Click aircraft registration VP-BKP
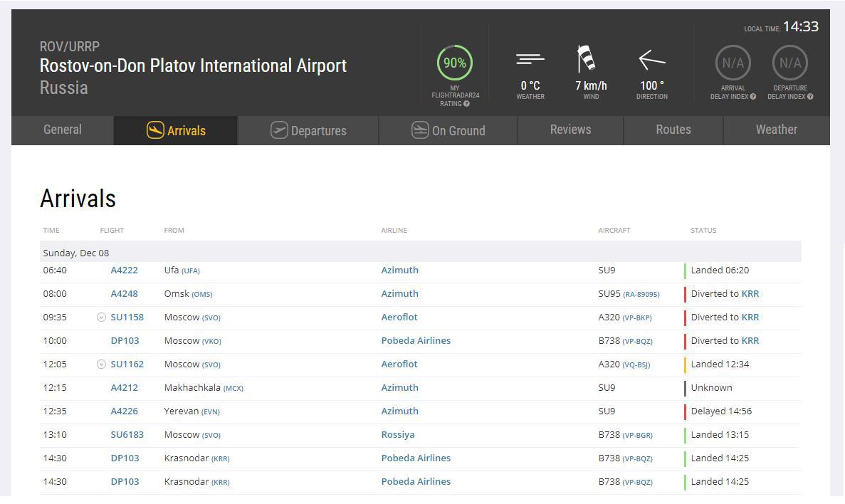This screenshot has width=845, height=504. [x=637, y=318]
